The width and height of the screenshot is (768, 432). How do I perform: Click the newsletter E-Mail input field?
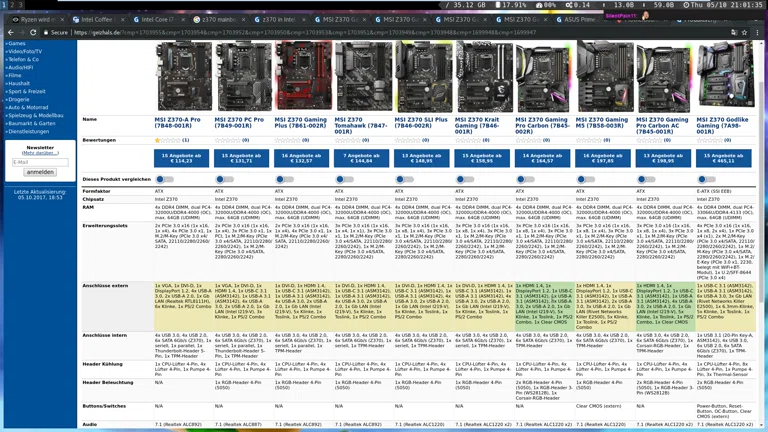click(x=40, y=162)
